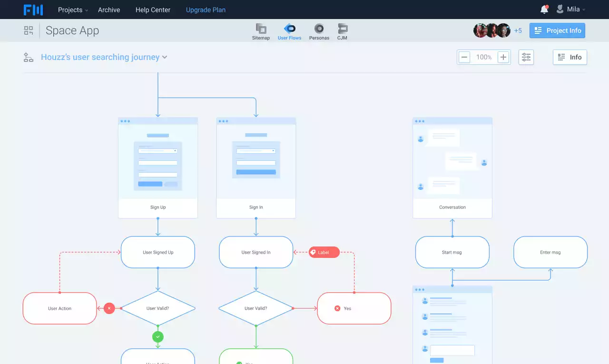
Task: Click the Info button on the flow toolbar
Action: pyautogui.click(x=570, y=57)
